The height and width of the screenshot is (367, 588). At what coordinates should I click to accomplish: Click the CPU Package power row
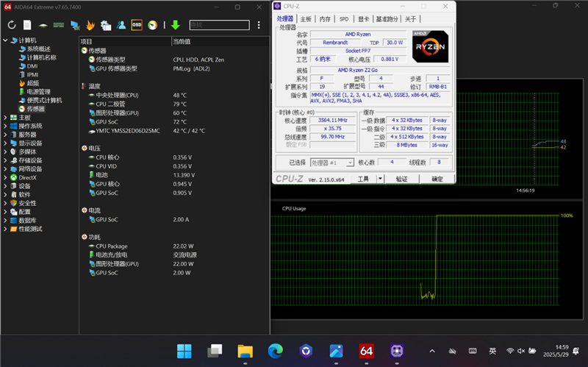174,246
